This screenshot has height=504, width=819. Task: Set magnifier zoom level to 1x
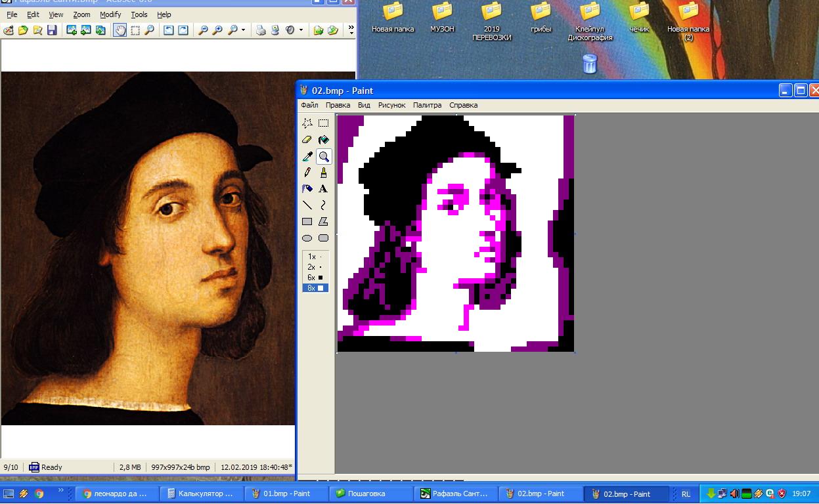tap(315, 257)
